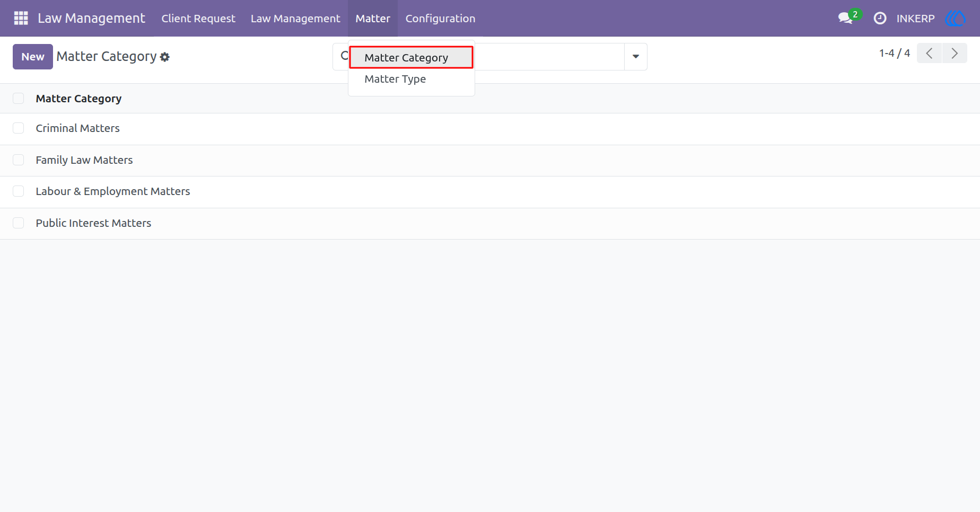
Task: Open the Labour & Employment Matters record
Action: [x=113, y=191]
